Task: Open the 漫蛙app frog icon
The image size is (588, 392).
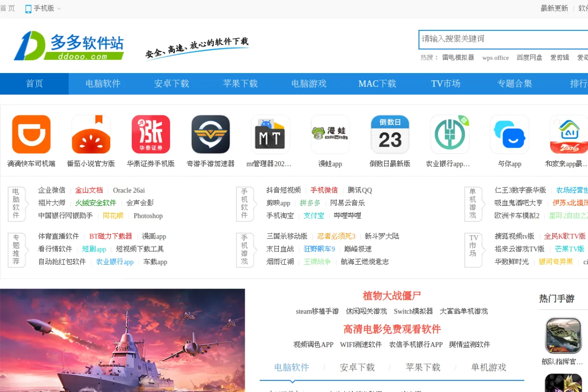Action: coord(330,134)
